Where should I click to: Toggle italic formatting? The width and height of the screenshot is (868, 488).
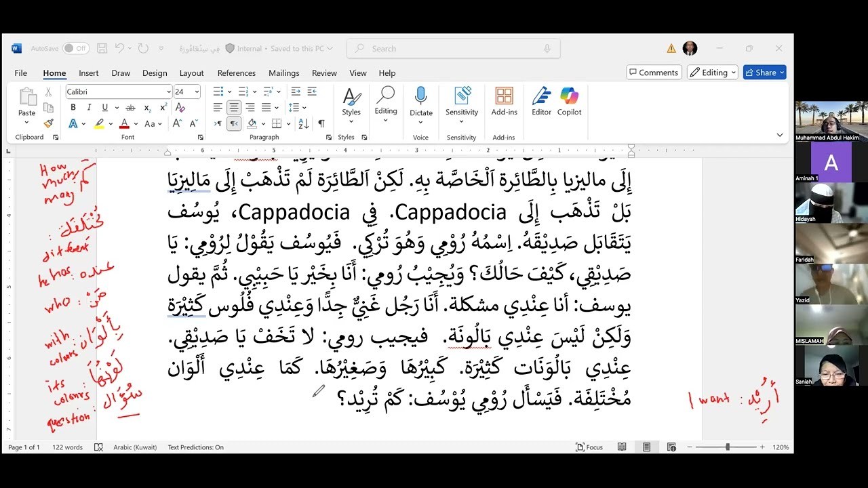(x=89, y=108)
